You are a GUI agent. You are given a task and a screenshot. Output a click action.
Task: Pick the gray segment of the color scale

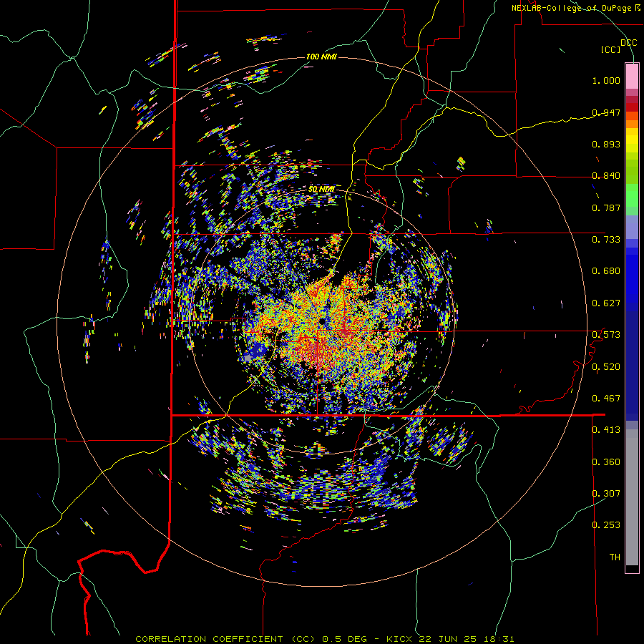click(632, 497)
